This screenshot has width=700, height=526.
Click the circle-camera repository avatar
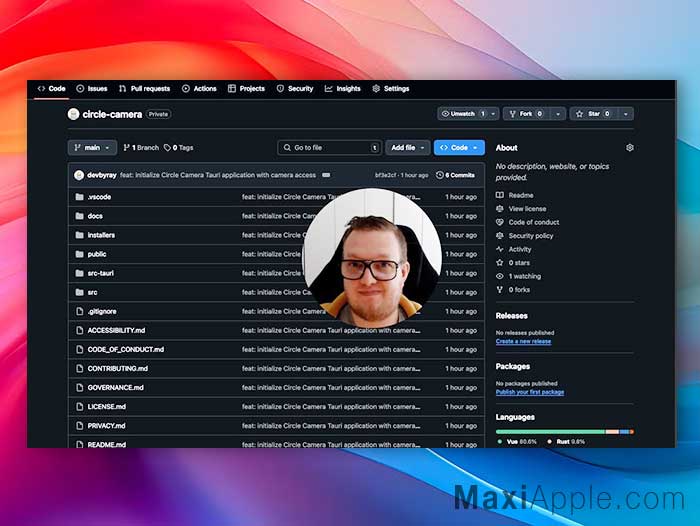(x=73, y=114)
